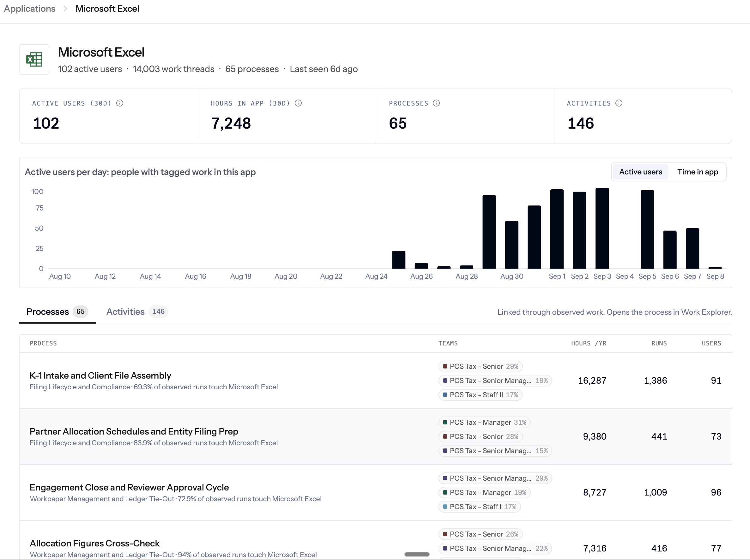Click the 65 processes card value
The width and height of the screenshot is (750, 560).
coord(397,123)
